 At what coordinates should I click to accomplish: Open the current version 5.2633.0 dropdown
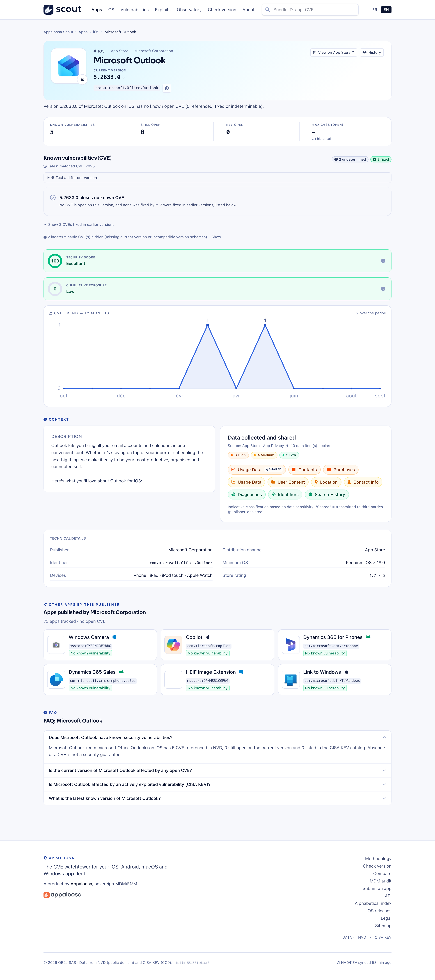110,77
